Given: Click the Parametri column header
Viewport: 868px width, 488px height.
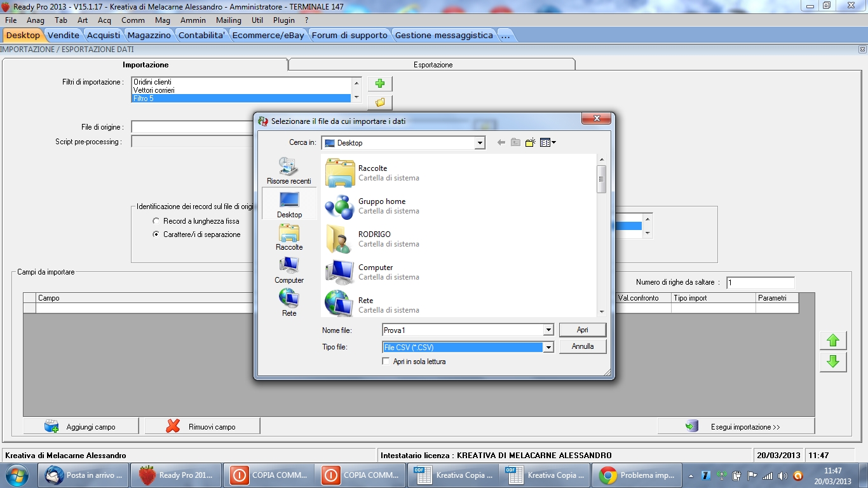Looking at the screenshot, I should click(777, 298).
